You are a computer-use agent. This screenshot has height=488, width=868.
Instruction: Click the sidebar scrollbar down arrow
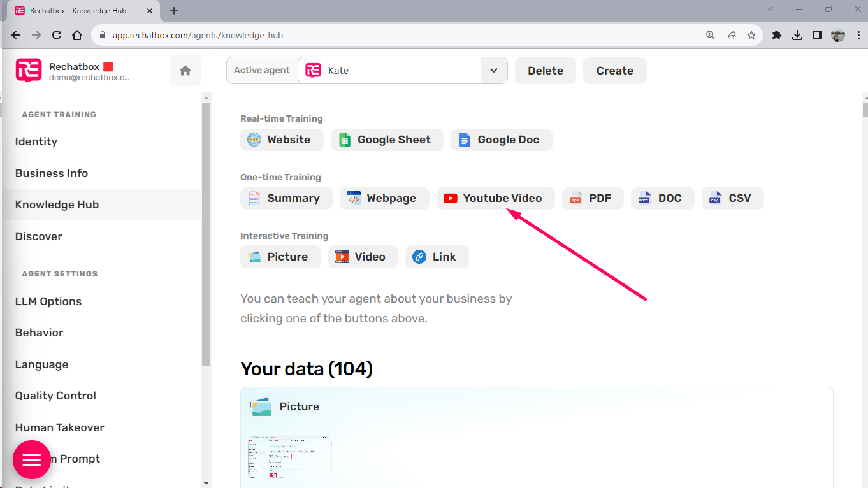tap(206, 483)
